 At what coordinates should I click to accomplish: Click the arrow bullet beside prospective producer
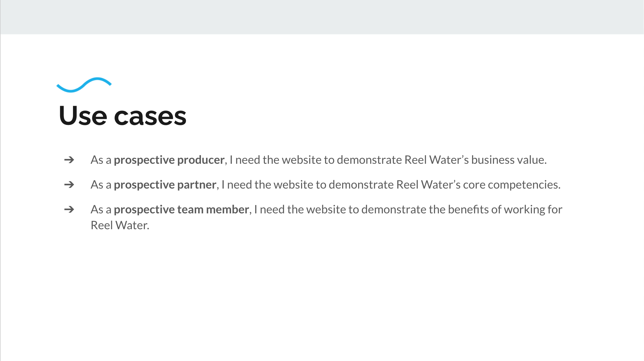[69, 160]
